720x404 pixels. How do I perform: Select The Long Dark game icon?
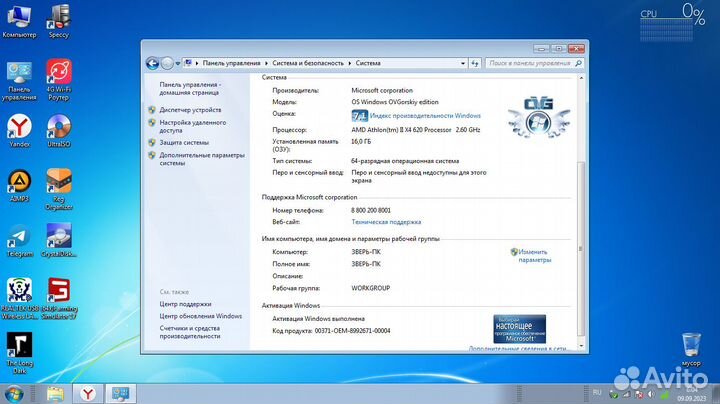(19, 346)
